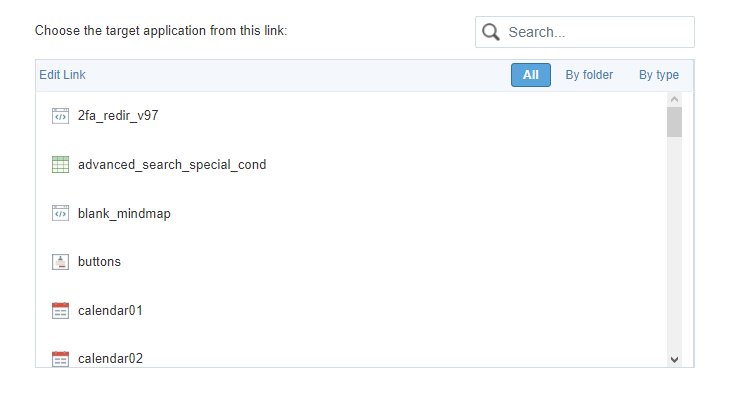Switch to the By type view

[x=659, y=75]
